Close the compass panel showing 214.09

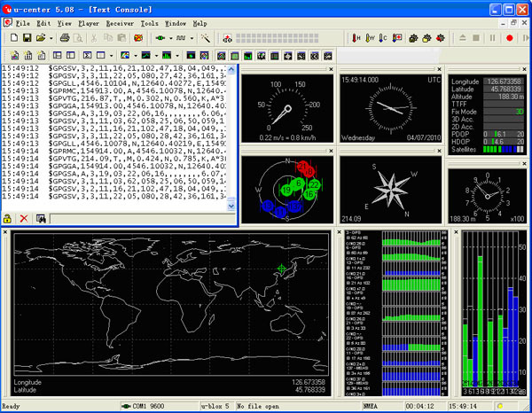[x=440, y=151]
